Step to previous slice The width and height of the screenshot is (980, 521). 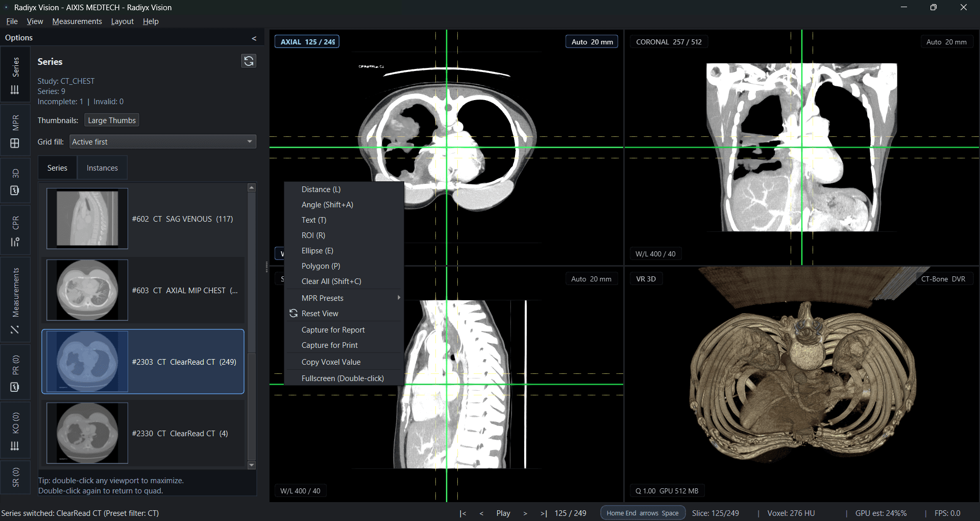[x=481, y=513]
